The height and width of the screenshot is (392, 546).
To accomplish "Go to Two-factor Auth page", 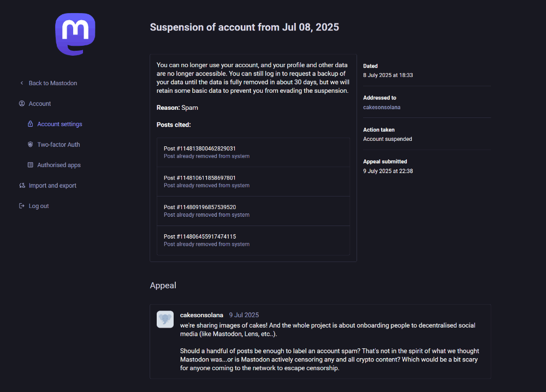I will (x=58, y=145).
